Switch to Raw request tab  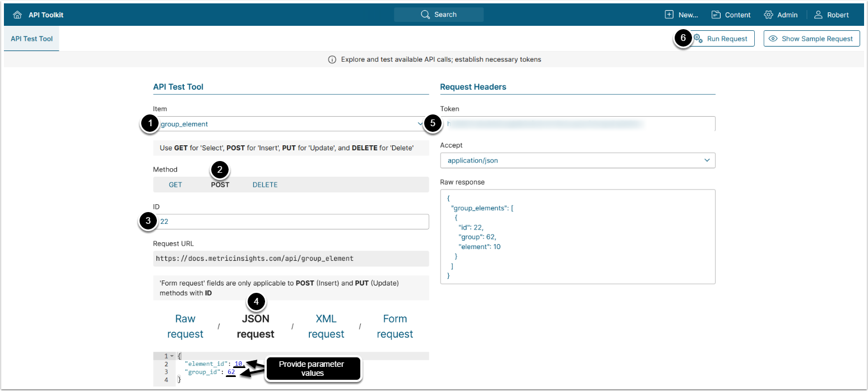(x=185, y=326)
